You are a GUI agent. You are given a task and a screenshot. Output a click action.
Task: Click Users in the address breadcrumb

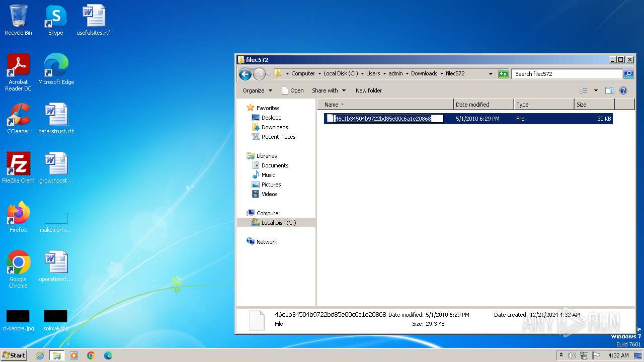[373, 73]
